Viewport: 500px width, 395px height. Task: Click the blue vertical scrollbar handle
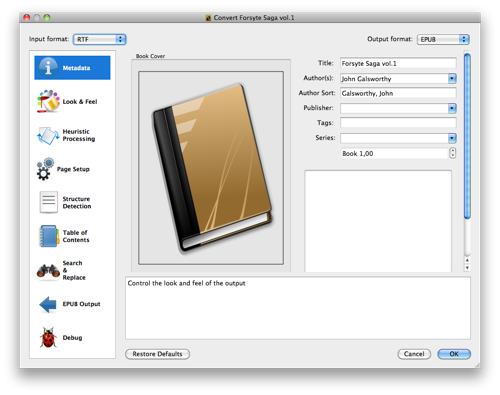(x=467, y=136)
